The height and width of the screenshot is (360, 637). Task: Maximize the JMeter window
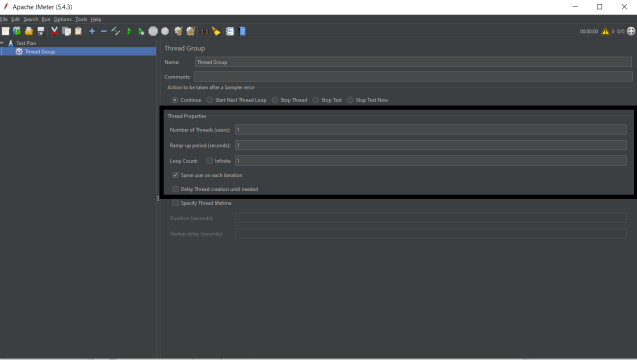[599, 7]
